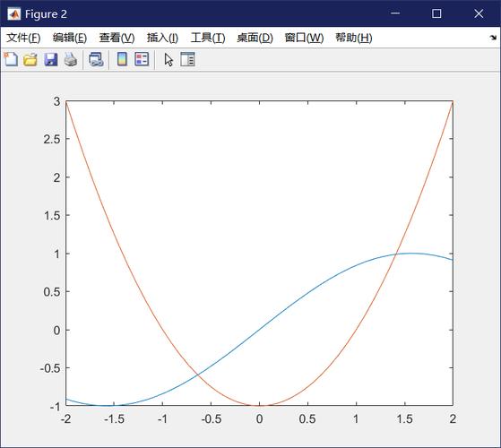Open the 桌面(D) menu
Screen dimensions: 501x448
(x=255, y=38)
